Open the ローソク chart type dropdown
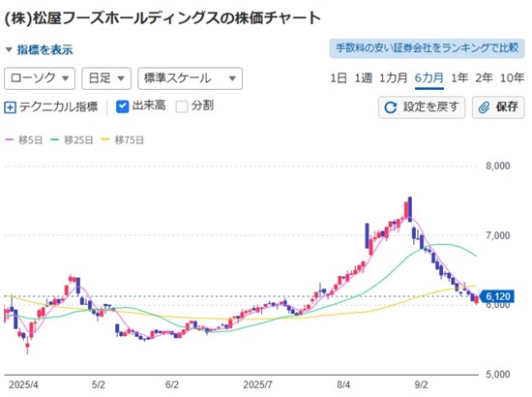This screenshot has width=532, height=397. (40, 78)
